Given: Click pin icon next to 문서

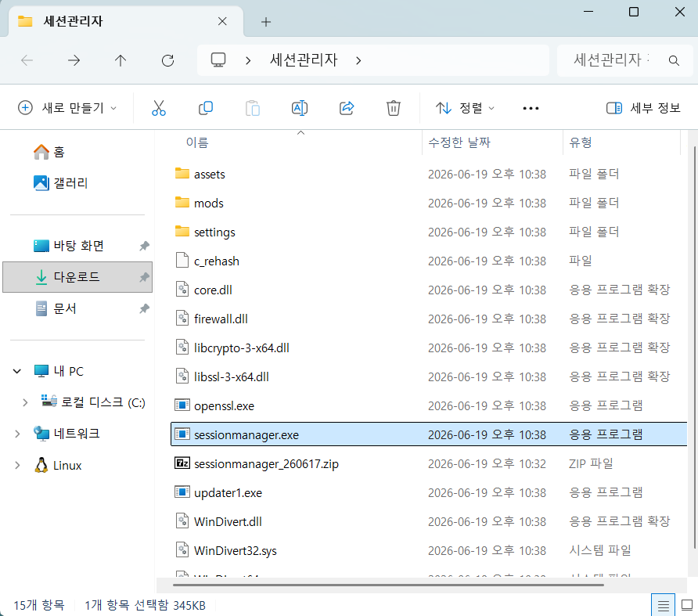Looking at the screenshot, I should pos(144,308).
